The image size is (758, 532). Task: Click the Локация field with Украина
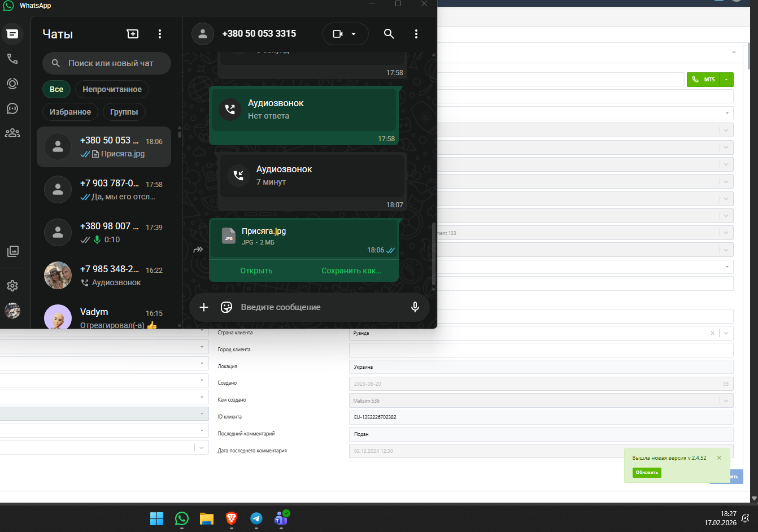pos(541,367)
